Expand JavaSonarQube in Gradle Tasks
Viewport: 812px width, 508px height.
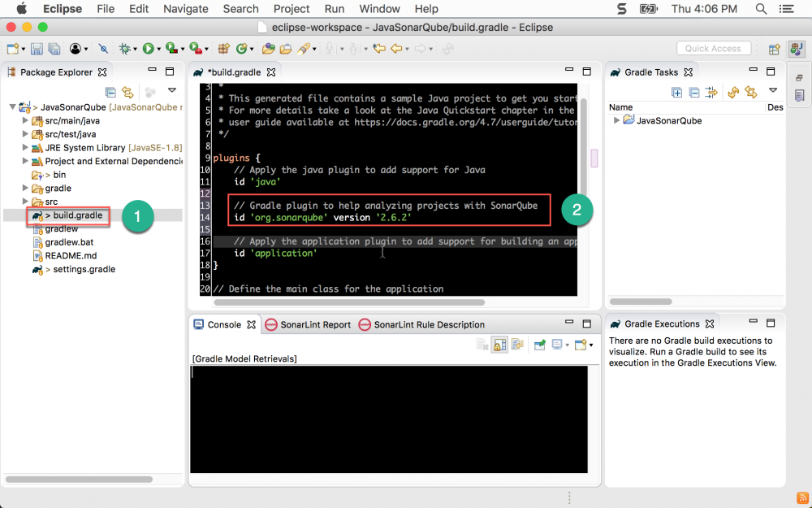616,120
